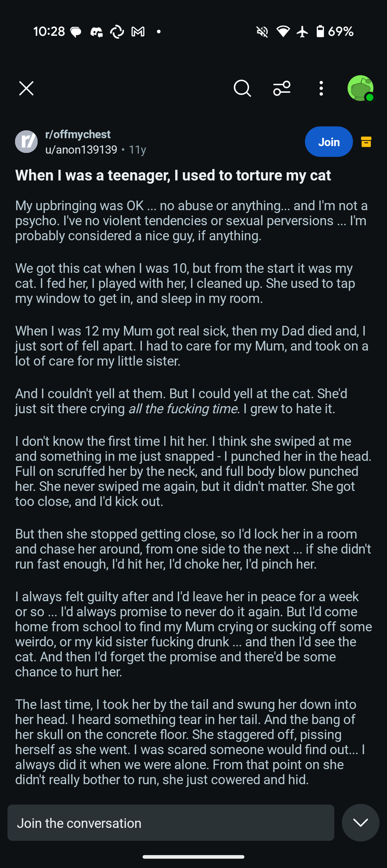Tap the battery status icon
Image resolution: width=387 pixels, height=868 pixels.
pos(320,32)
